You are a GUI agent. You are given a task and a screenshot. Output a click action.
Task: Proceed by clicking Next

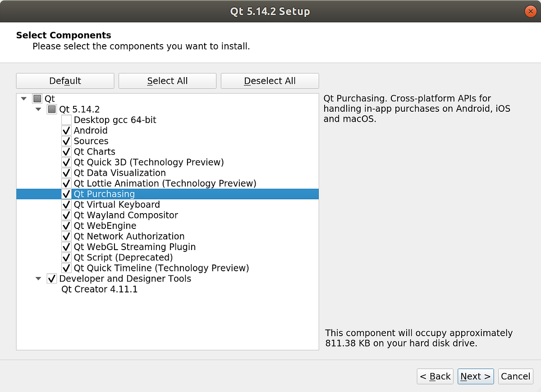[x=475, y=376]
